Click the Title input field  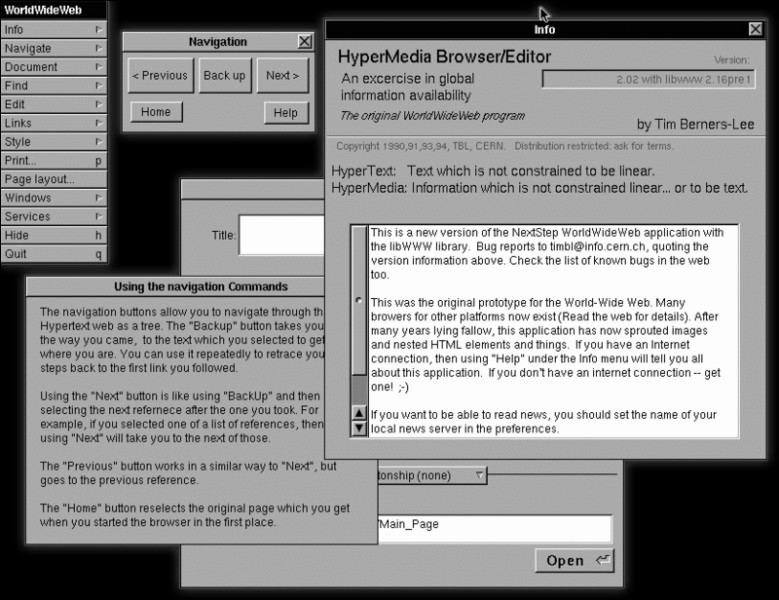point(282,235)
